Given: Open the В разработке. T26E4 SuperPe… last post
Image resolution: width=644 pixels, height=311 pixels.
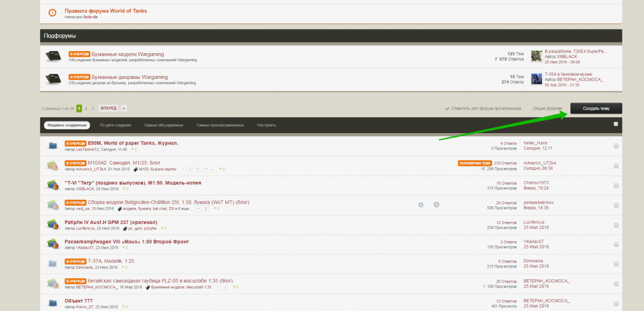Looking at the screenshot, I should [x=575, y=52].
